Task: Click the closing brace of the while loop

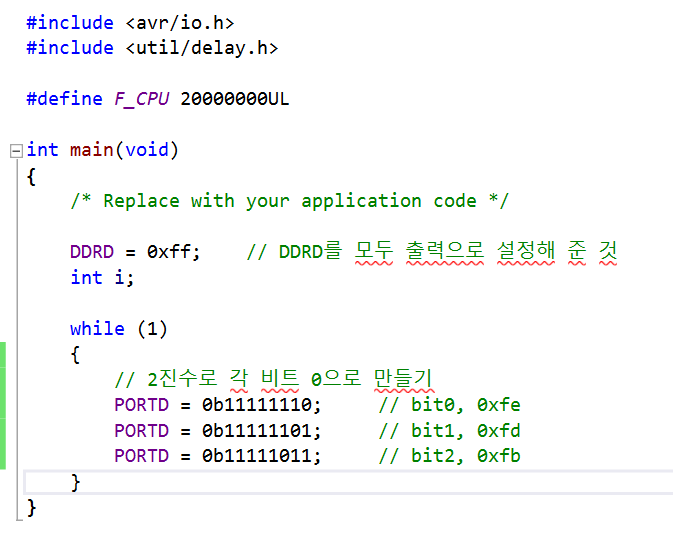Action: point(75,483)
